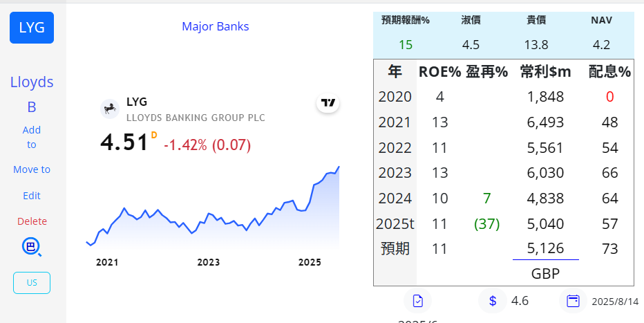Click the 1,848 profit cell
The height and width of the screenshot is (323, 644).
545,97
